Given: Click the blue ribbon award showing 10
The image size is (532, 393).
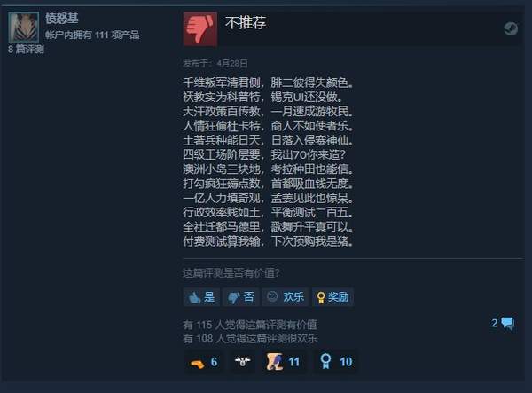Looking at the screenshot, I should pyautogui.click(x=335, y=362).
